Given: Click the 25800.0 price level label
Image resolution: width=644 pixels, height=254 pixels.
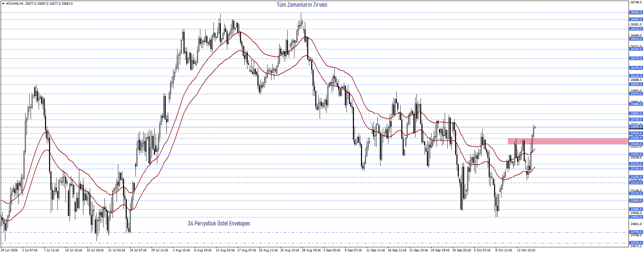Looking at the screenshot, I should click(x=636, y=114).
